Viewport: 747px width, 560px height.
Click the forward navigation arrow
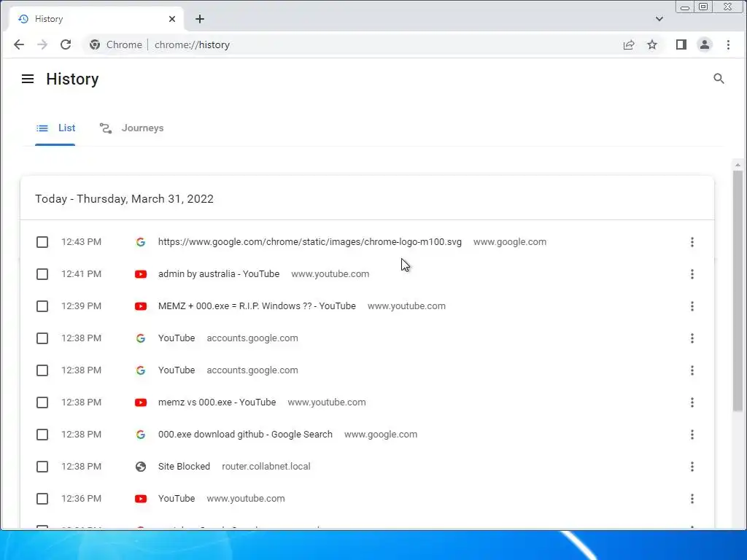click(x=42, y=44)
